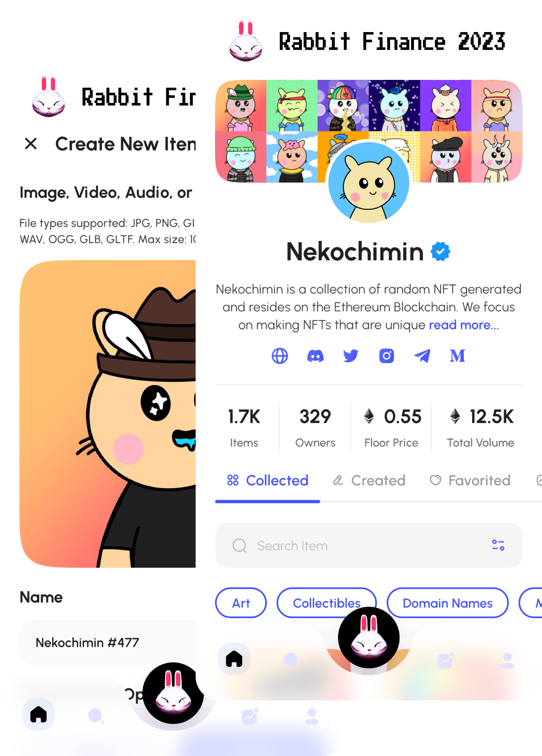Focus the Search Item field
Viewport: 542px width, 756px height.
pos(369,545)
